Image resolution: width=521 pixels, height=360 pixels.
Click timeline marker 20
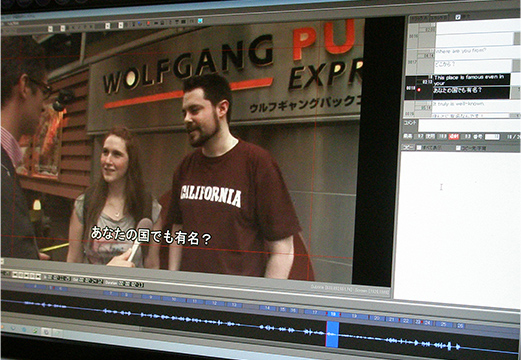coord(377,318)
